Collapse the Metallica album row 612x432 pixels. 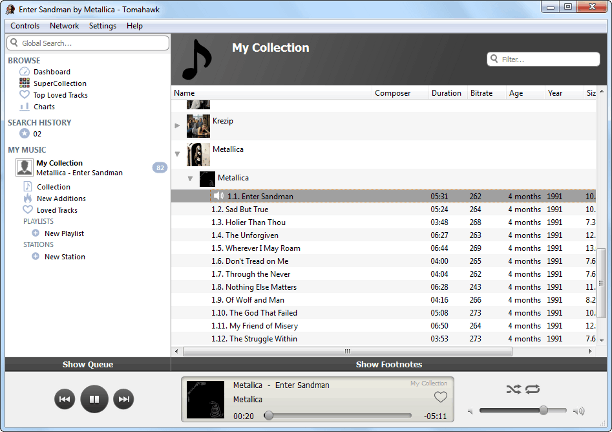pyautogui.click(x=190, y=179)
